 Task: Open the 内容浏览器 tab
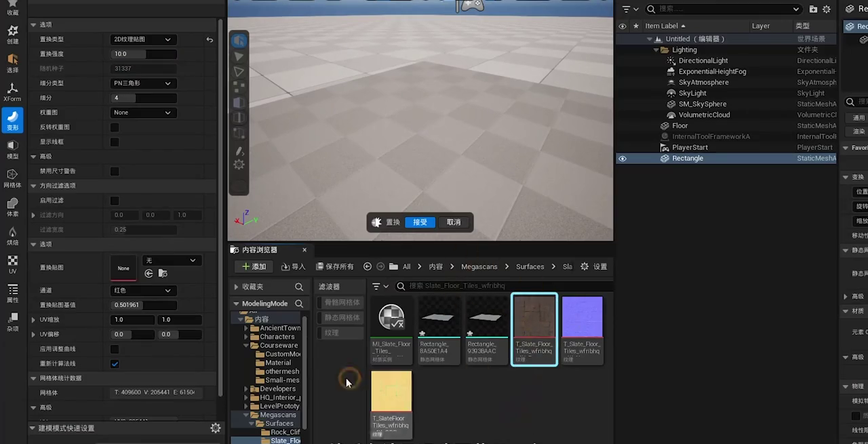260,250
